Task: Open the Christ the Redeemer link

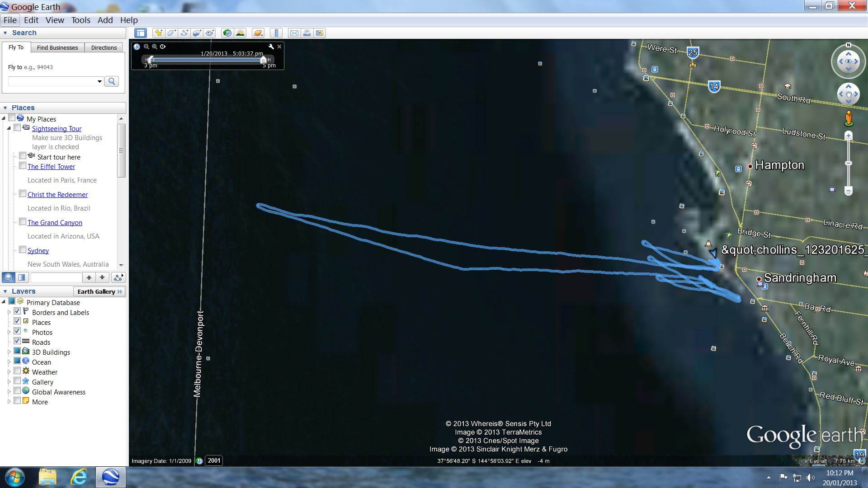Action: [57, 194]
